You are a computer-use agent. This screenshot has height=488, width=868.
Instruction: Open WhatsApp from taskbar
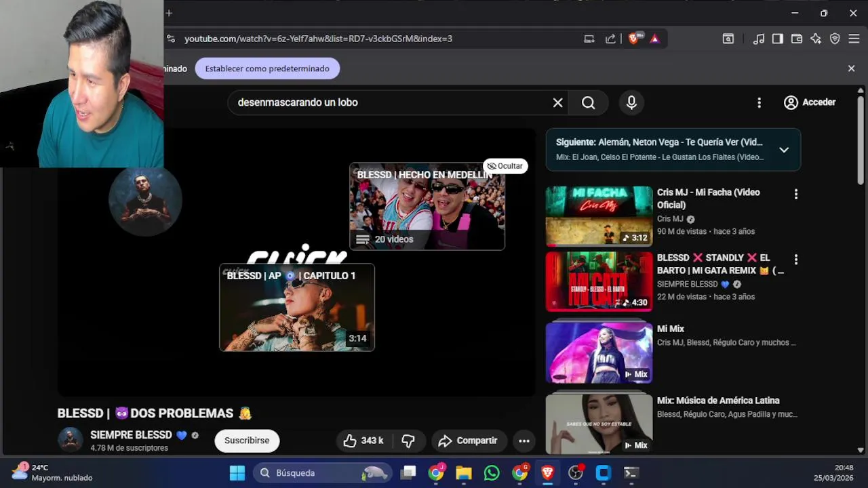point(492,473)
